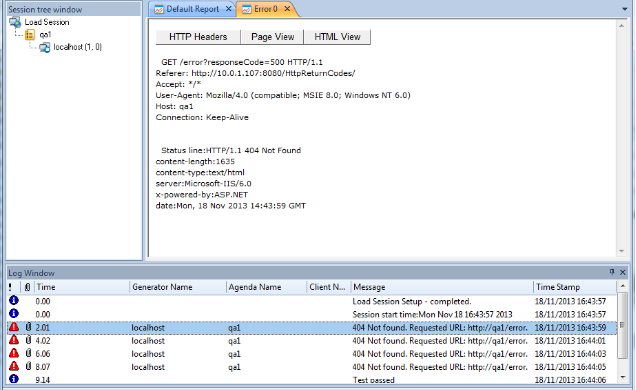Click the 'Status line:HTTP/1.1 404 Not Found' text
The width and height of the screenshot is (636, 390).
(x=231, y=150)
